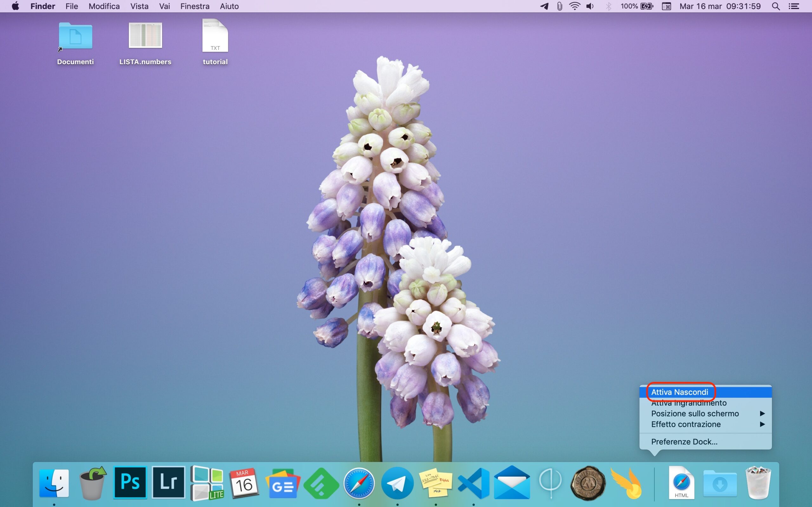Viewport: 812px width, 507px height.
Task: Expand Posizione sullo schermo submenu
Action: coord(695,414)
